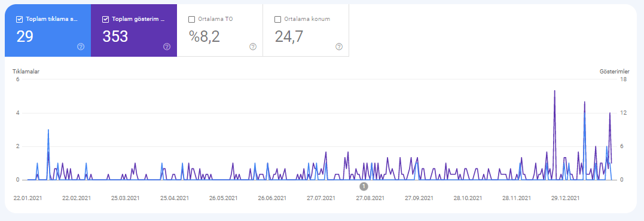Select the %8,2 average CTR card

pos(219,30)
